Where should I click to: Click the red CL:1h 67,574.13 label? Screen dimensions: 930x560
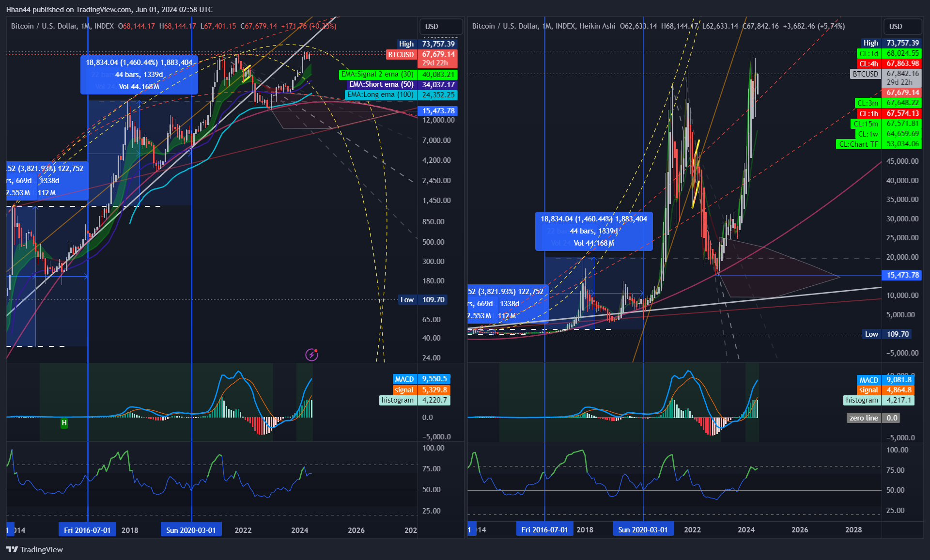pyautogui.click(x=889, y=113)
